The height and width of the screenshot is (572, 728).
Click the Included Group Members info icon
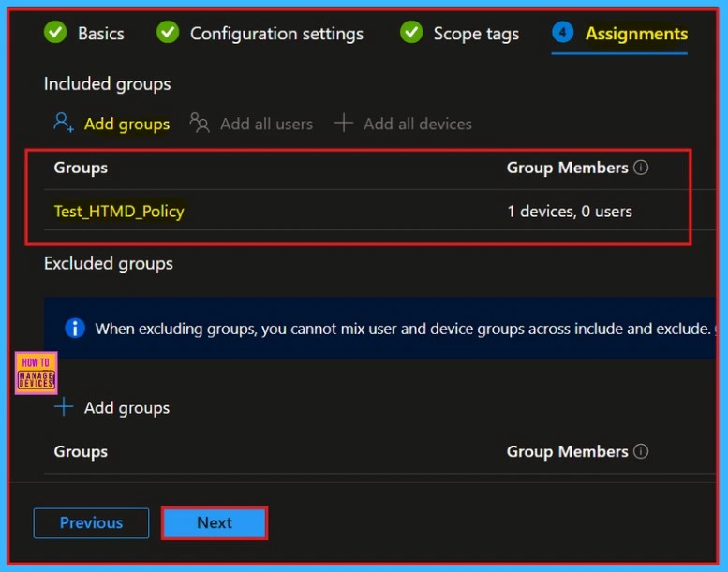(x=641, y=167)
